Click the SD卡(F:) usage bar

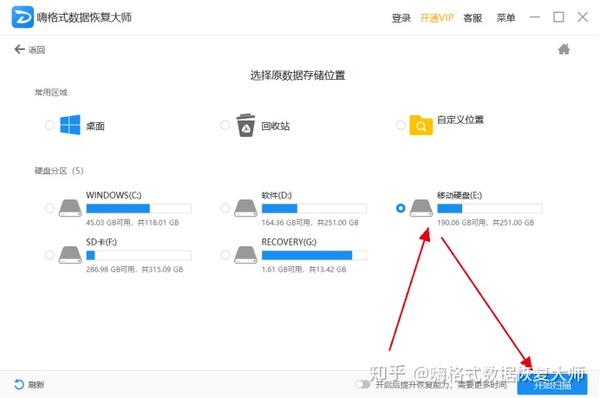pos(139,255)
